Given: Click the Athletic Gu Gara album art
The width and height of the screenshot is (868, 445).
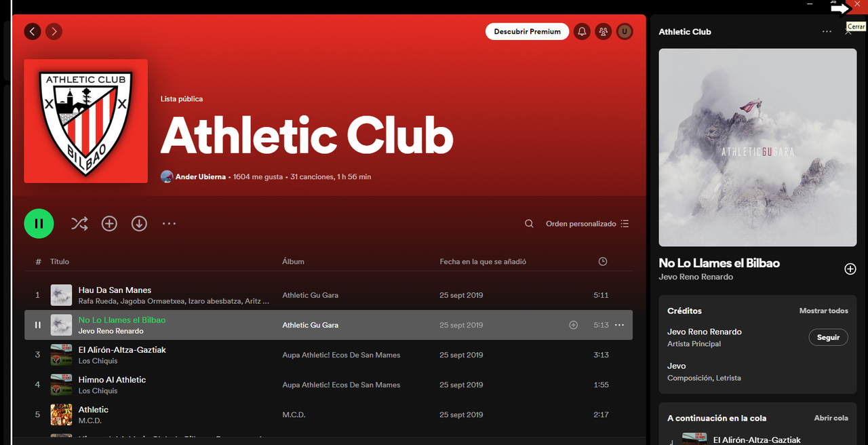Looking at the screenshot, I should [x=757, y=147].
